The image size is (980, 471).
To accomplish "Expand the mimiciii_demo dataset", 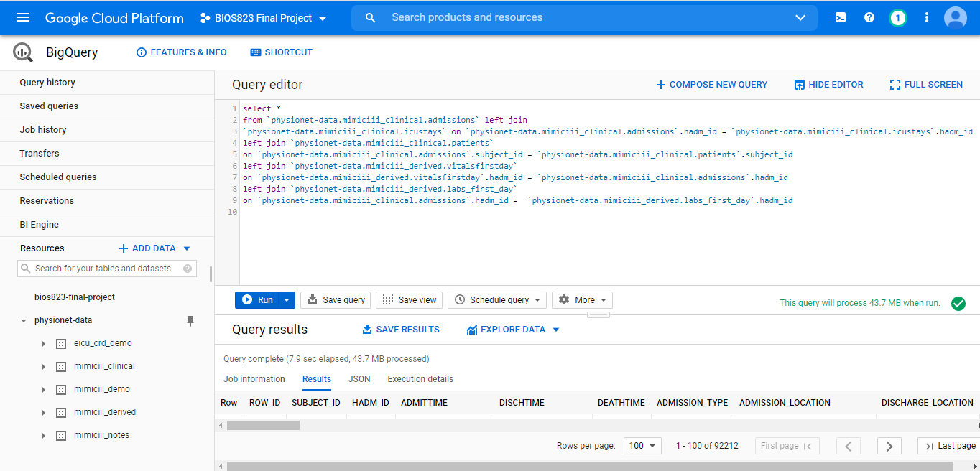I will (44, 389).
